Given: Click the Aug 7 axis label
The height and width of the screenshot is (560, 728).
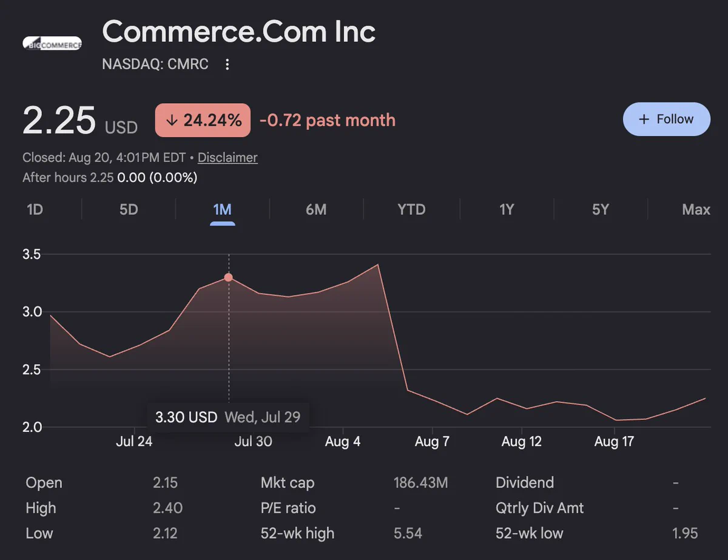Looking at the screenshot, I should [432, 442].
